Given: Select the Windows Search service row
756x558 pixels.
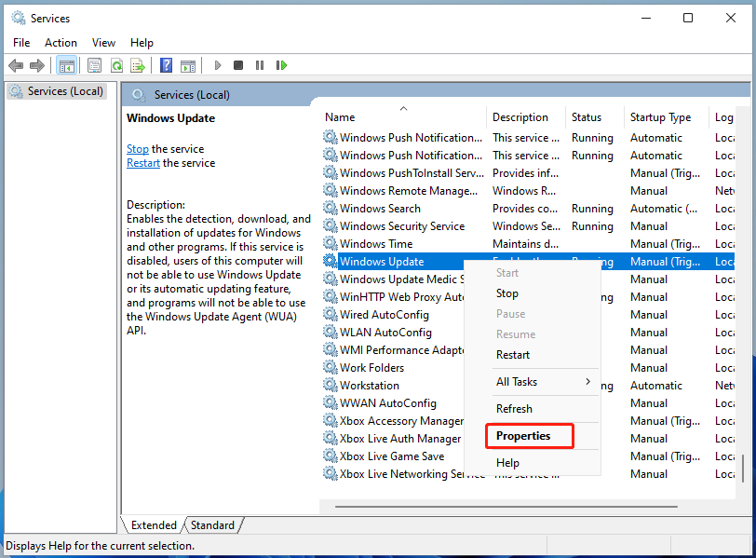Looking at the screenshot, I should coord(528,209).
